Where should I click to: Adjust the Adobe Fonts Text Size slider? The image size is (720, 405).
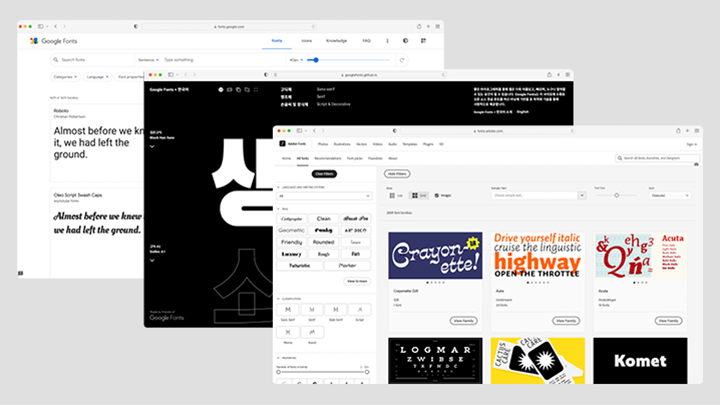[x=616, y=196]
